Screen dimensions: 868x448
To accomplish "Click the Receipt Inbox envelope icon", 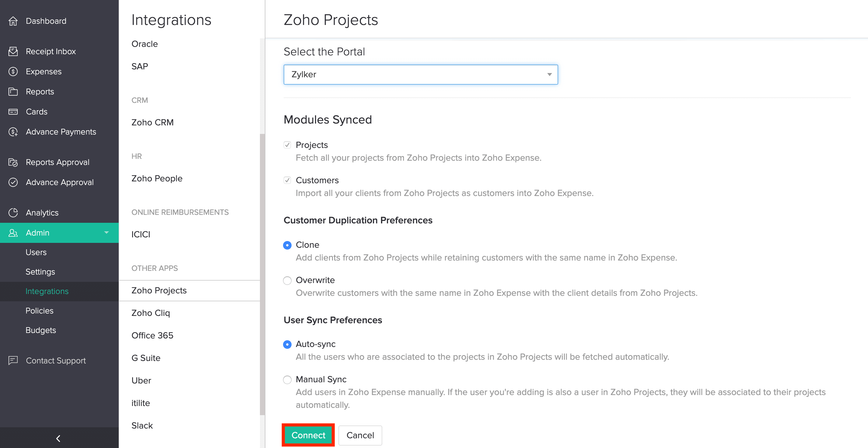I will tap(13, 51).
